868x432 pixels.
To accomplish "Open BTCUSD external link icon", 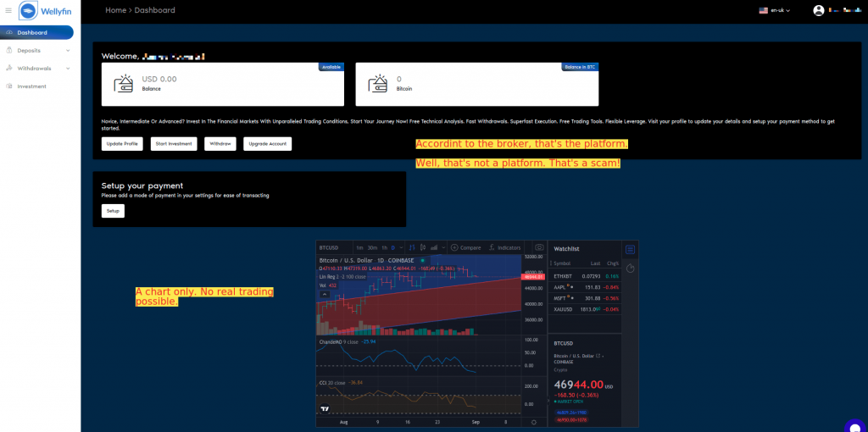I will pos(598,356).
